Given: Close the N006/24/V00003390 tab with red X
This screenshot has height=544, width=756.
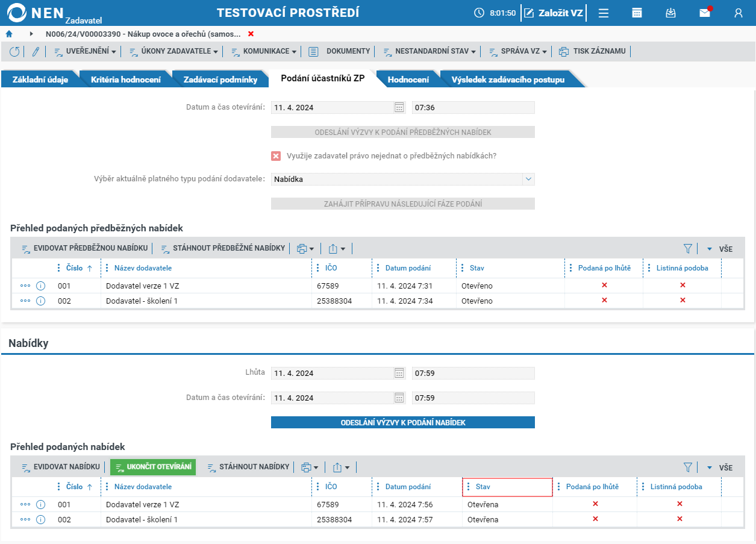Looking at the screenshot, I should click(x=251, y=34).
